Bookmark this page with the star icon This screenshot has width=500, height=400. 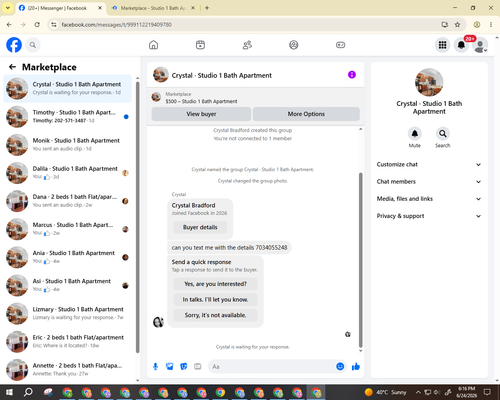(x=457, y=24)
